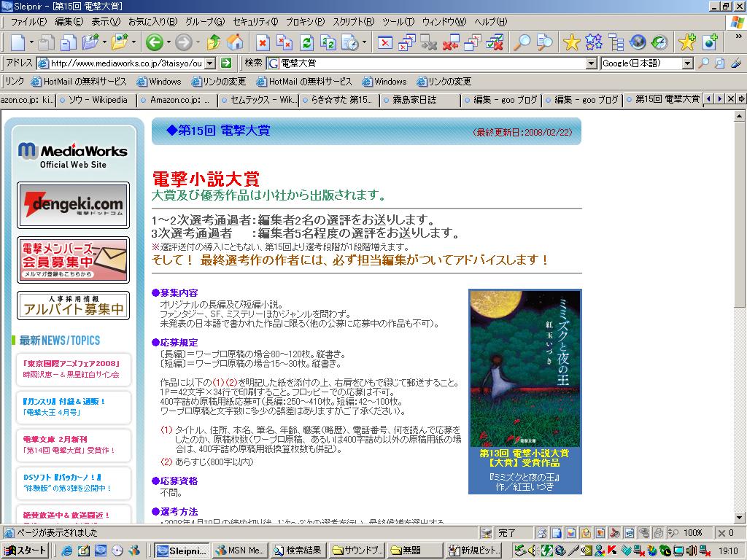This screenshot has width=747, height=560.
Task: Open the Google(日本語) search engine dropdown
Action: [x=687, y=63]
